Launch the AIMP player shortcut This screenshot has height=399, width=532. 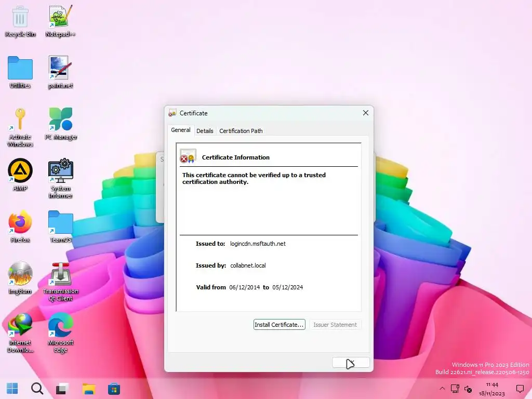pos(20,175)
